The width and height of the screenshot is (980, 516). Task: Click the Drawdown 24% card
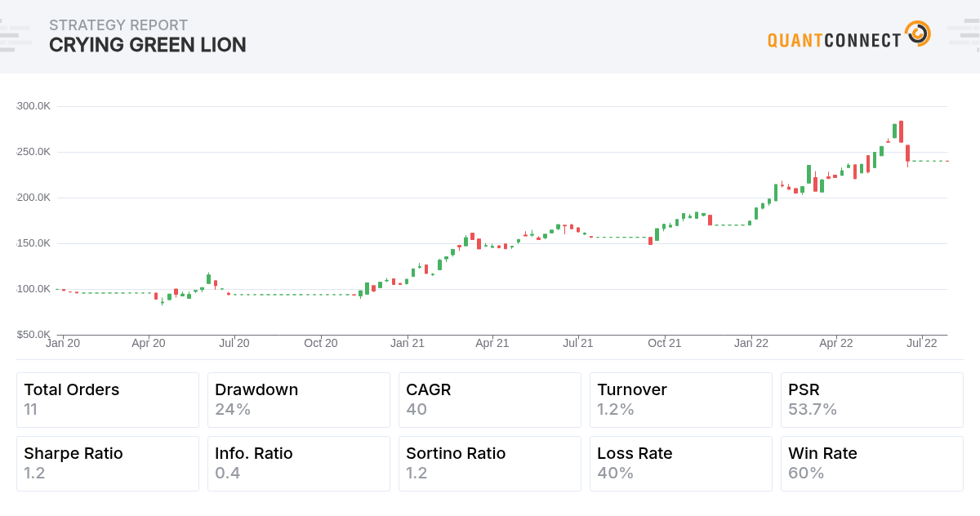(x=298, y=400)
